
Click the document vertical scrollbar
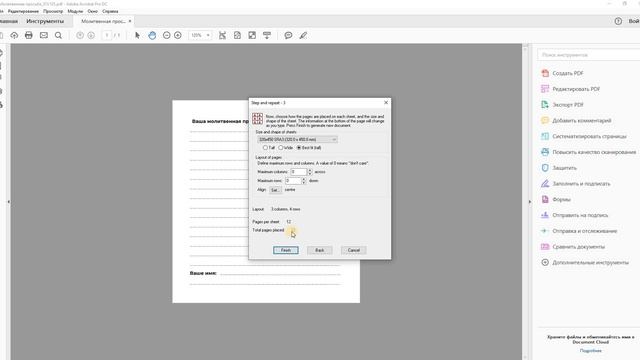tap(525, 202)
